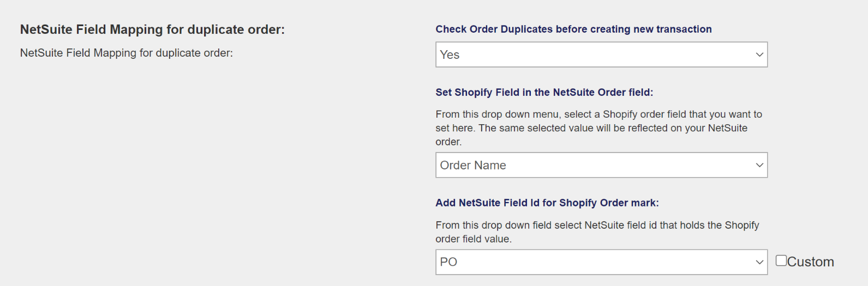Click the Check Order Duplicates field label

(x=573, y=29)
